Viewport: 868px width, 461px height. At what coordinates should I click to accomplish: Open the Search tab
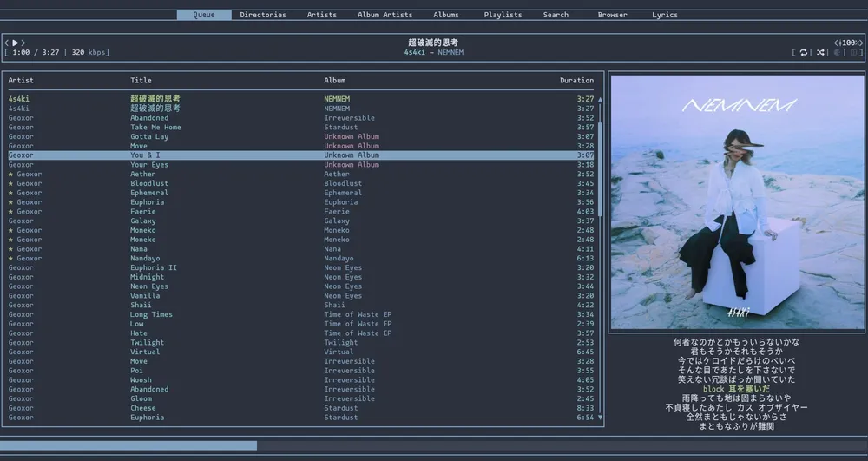pyautogui.click(x=556, y=15)
